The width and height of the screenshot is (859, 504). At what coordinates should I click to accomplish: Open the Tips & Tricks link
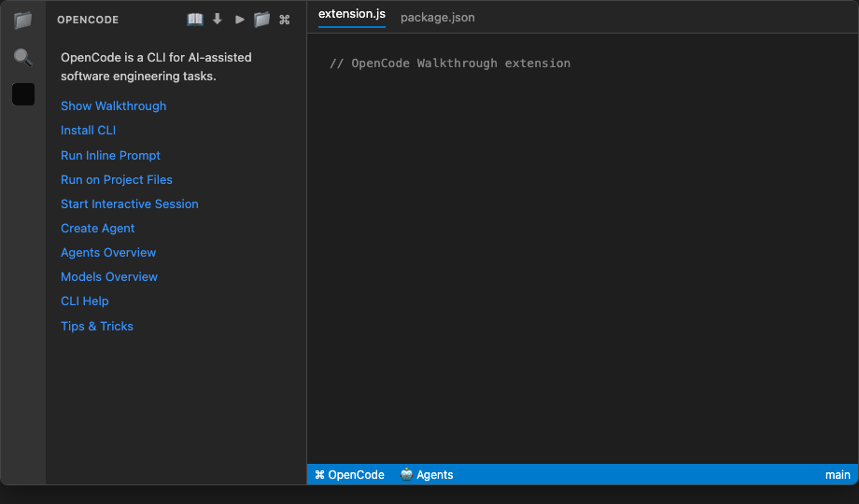point(97,326)
